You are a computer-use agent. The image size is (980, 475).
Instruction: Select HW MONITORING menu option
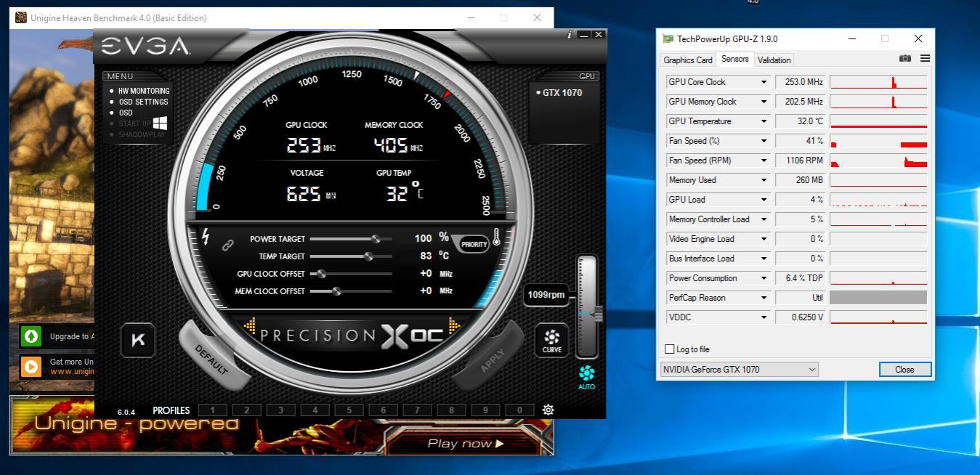[144, 91]
